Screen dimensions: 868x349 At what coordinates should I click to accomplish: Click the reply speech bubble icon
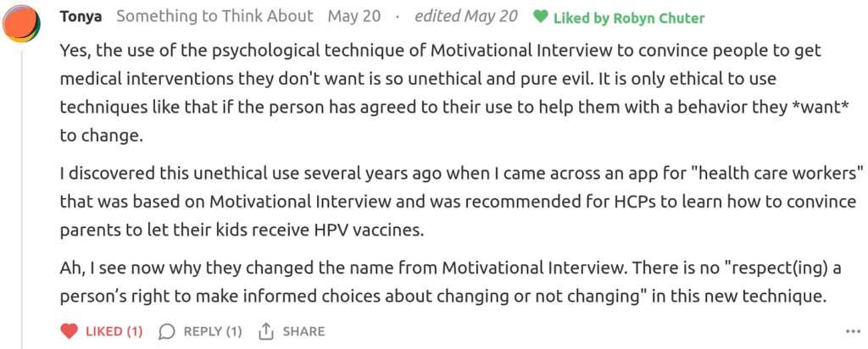coord(167,331)
